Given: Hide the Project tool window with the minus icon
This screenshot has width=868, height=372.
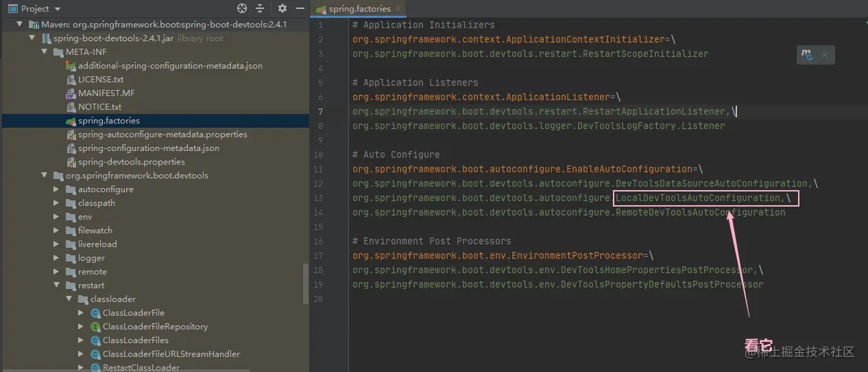Looking at the screenshot, I should [x=299, y=9].
